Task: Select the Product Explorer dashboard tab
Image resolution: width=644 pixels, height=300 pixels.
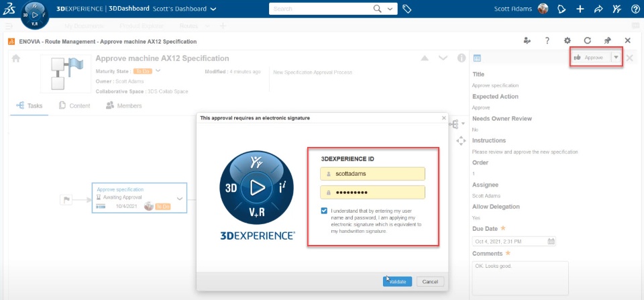Action: [x=142, y=26]
